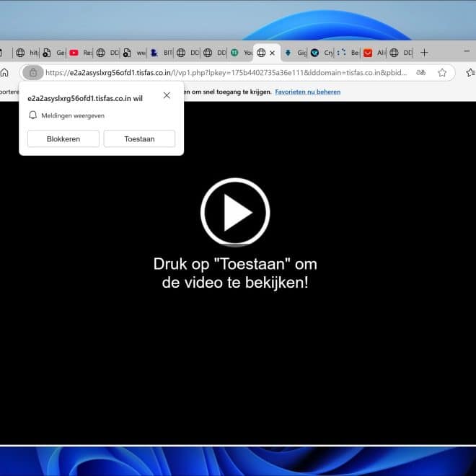Switch to the YouTube 'Re' tab
This screenshot has height=476, width=476.
pyautogui.click(x=80, y=53)
